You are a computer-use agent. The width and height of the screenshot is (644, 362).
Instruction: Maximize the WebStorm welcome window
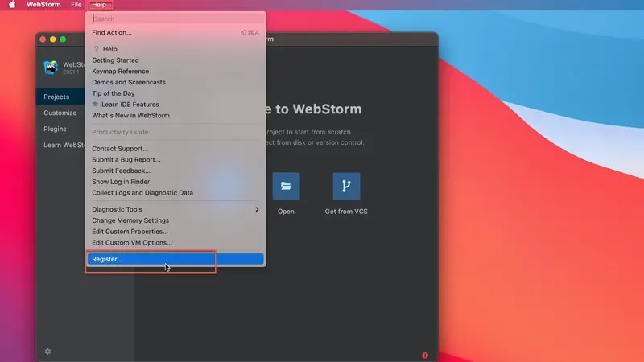point(63,39)
